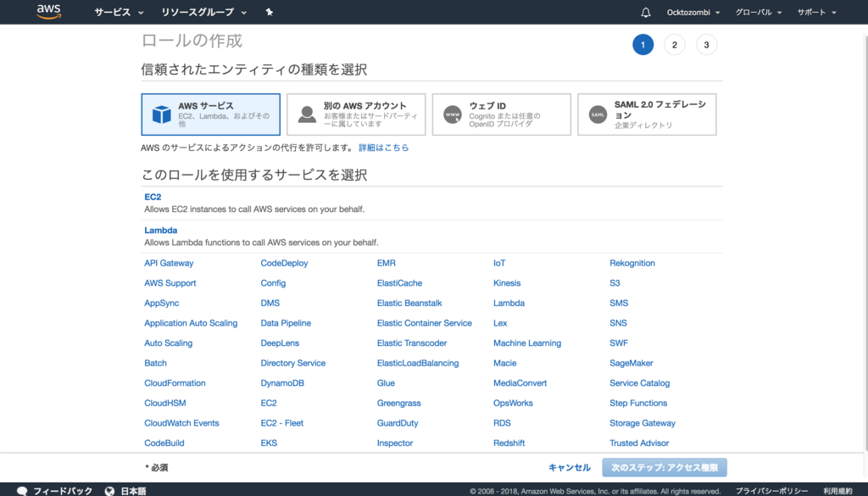Select CodeDeploy service
Image resolution: width=868 pixels, height=496 pixels.
(284, 264)
